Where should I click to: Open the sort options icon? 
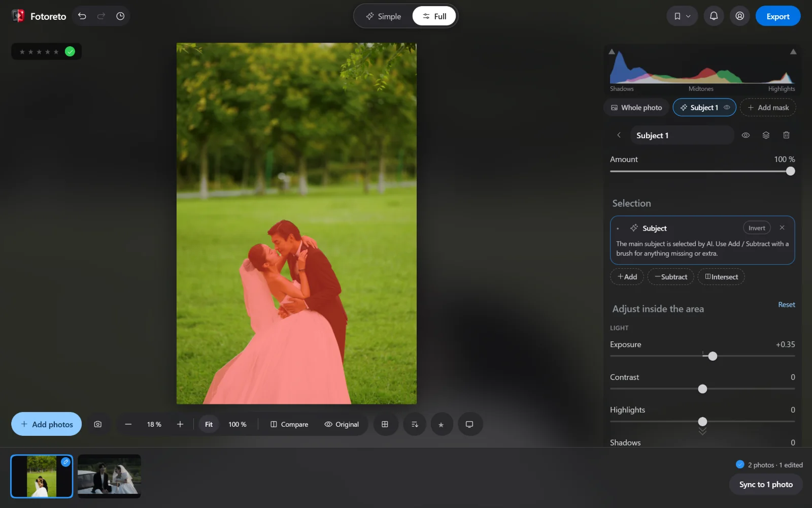pos(415,424)
